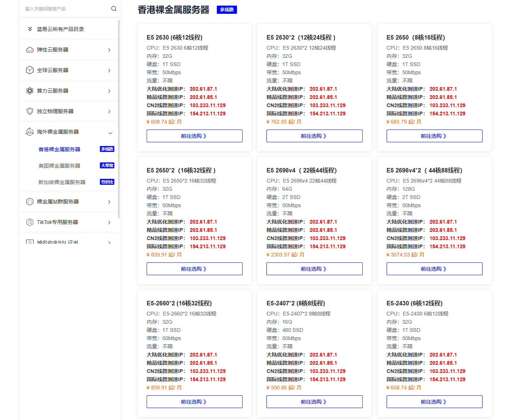Click the E5-2660*2 (16核32线程) title
This screenshot has width=509, height=420.
click(x=179, y=303)
